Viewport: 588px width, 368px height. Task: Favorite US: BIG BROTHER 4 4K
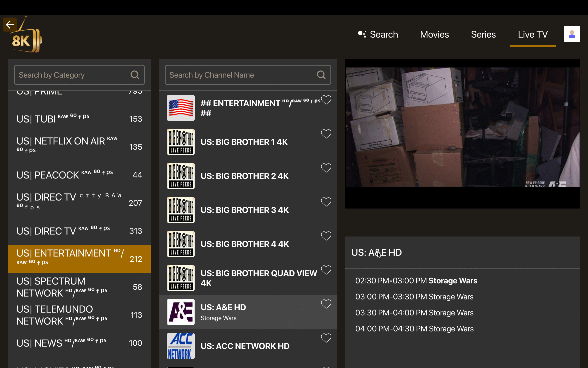[326, 236]
